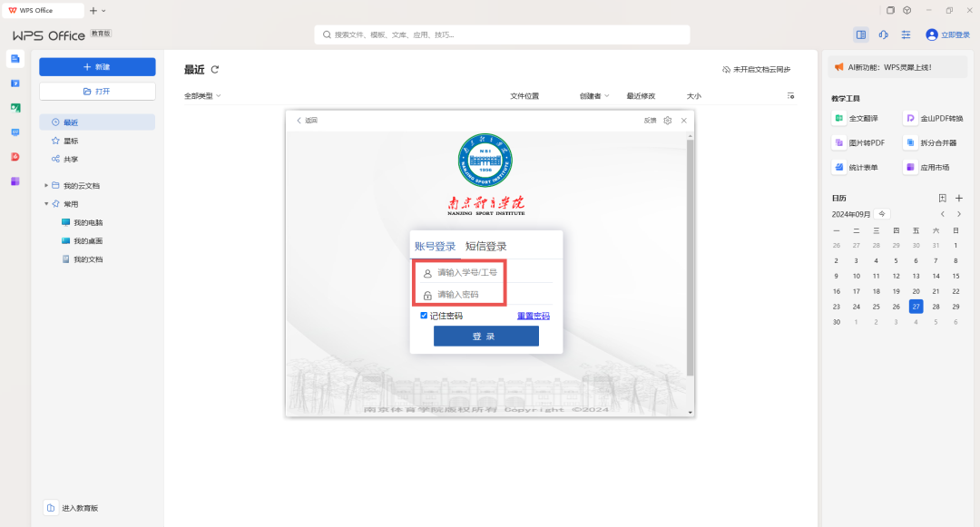Select 星标 in the sidebar
This screenshot has width=980, height=527.
[97, 141]
